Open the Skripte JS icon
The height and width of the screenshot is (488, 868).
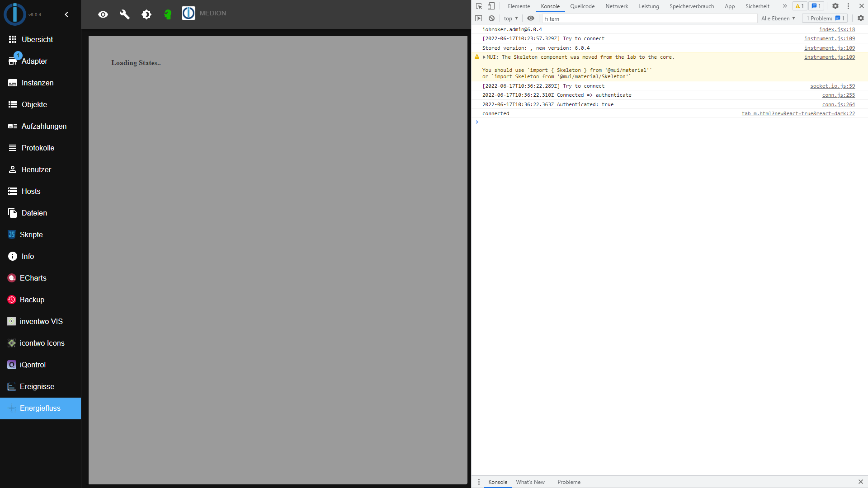pyautogui.click(x=12, y=235)
